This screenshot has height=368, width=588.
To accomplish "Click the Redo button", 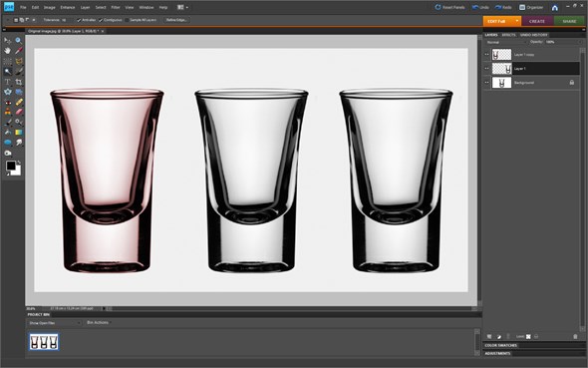I will [x=503, y=7].
